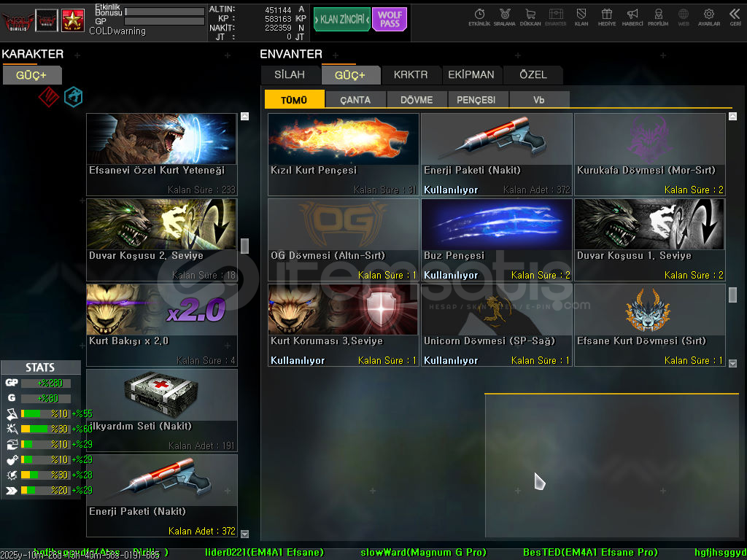This screenshot has width=747, height=560.
Task: Switch to the Silah inventory tab
Action: pyautogui.click(x=290, y=75)
